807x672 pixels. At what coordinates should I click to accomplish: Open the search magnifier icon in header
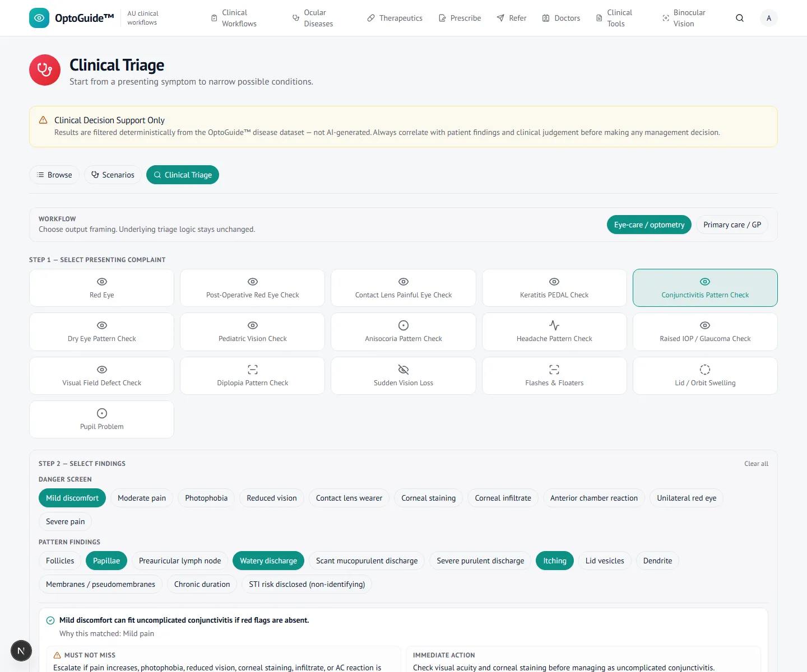(740, 18)
